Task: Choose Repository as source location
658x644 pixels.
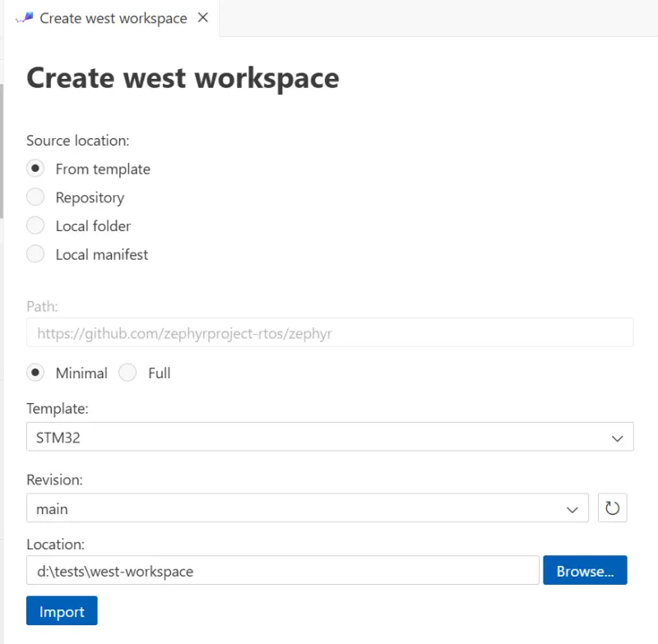Action: (x=35, y=197)
